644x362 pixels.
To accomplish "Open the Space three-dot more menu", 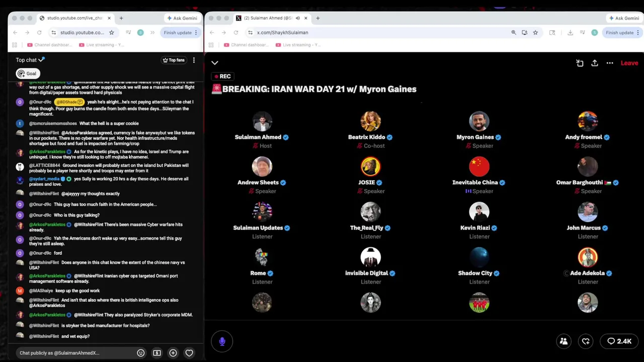I will click(610, 63).
